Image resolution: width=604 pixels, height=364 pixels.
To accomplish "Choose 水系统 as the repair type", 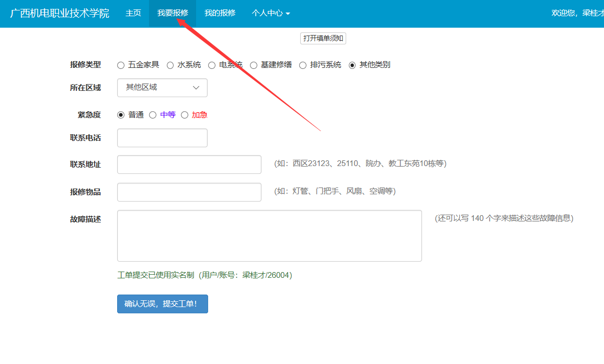I will coord(170,65).
